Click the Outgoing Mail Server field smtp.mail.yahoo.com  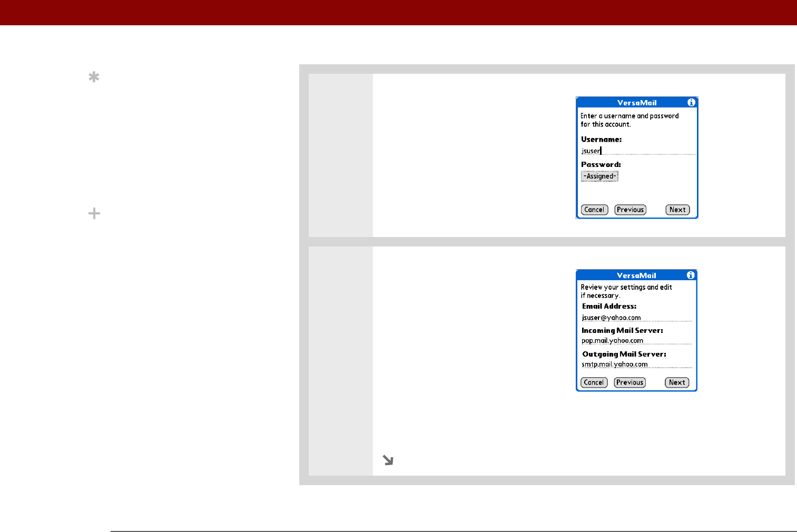coord(637,364)
